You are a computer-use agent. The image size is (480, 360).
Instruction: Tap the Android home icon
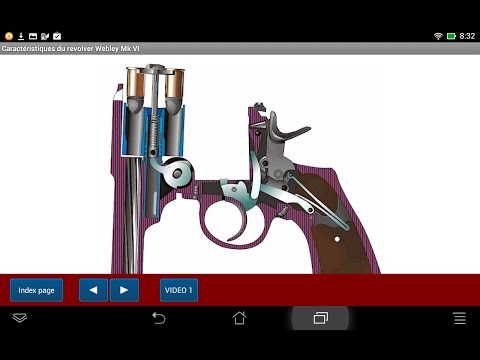click(x=239, y=318)
